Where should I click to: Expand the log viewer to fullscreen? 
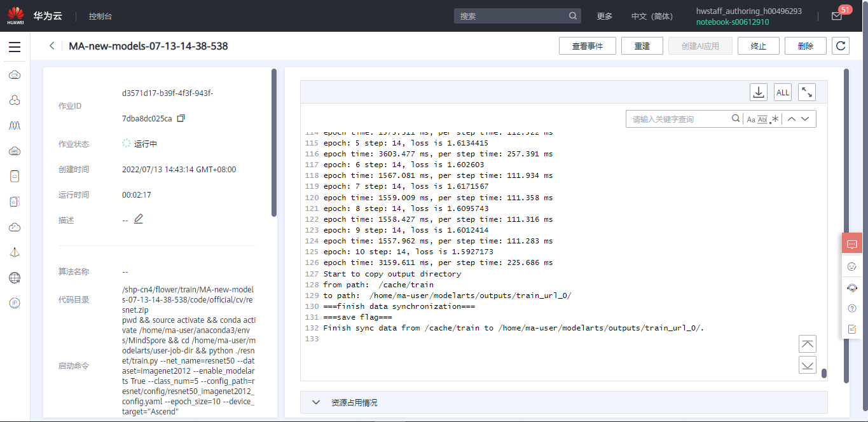pyautogui.click(x=807, y=92)
